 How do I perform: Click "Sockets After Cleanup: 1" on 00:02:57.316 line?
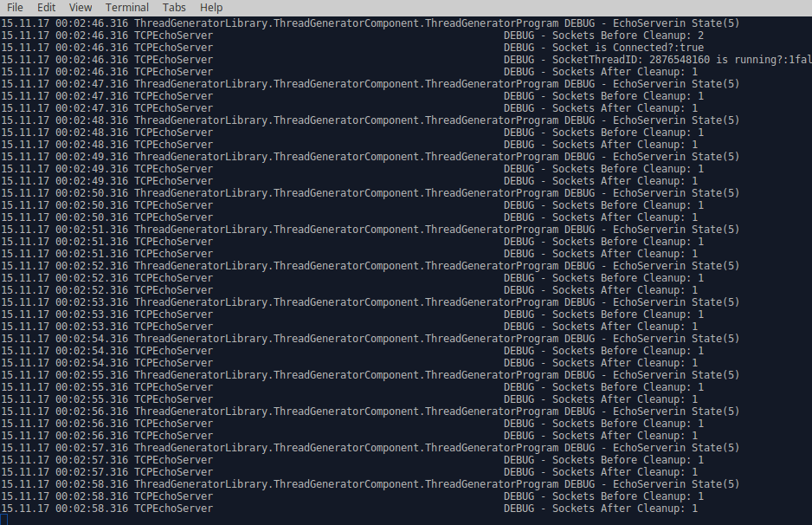(624, 472)
